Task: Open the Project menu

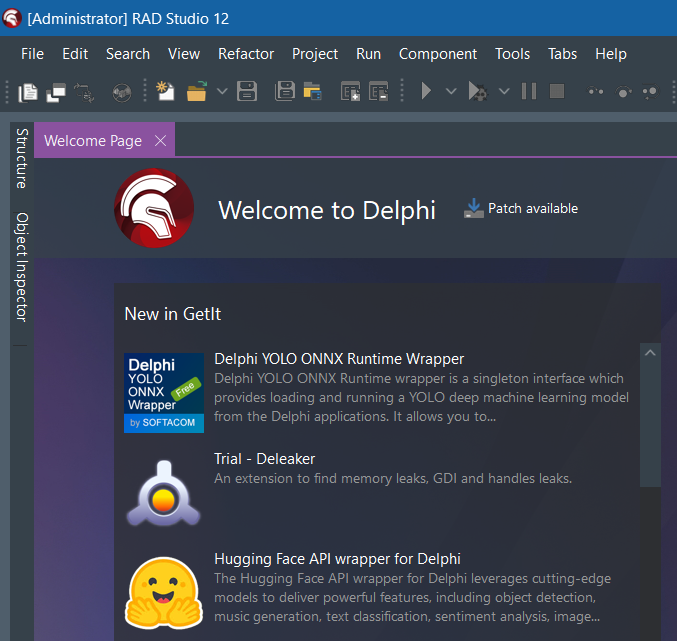Action: (x=315, y=54)
